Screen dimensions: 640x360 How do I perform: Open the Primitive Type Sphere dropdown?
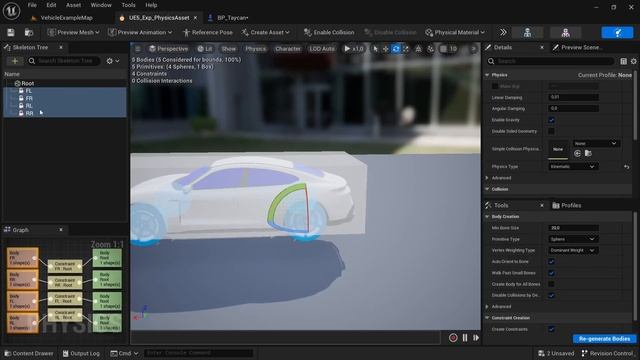pyautogui.click(x=572, y=239)
